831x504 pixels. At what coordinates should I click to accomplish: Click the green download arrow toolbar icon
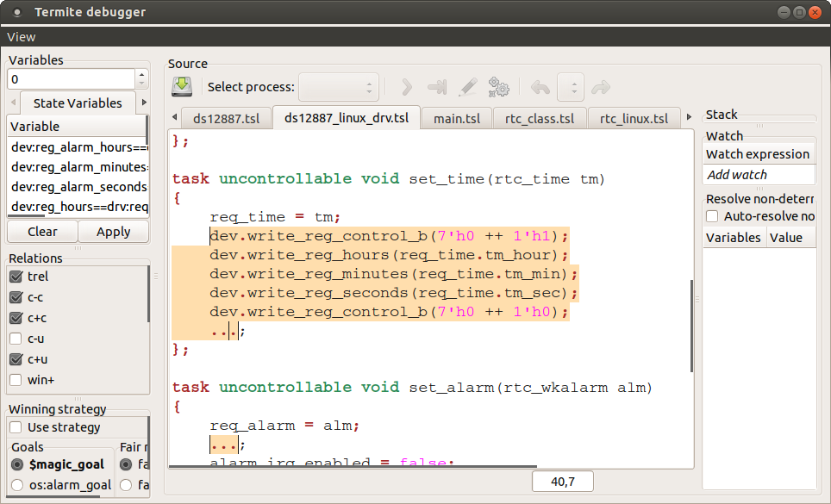182,86
